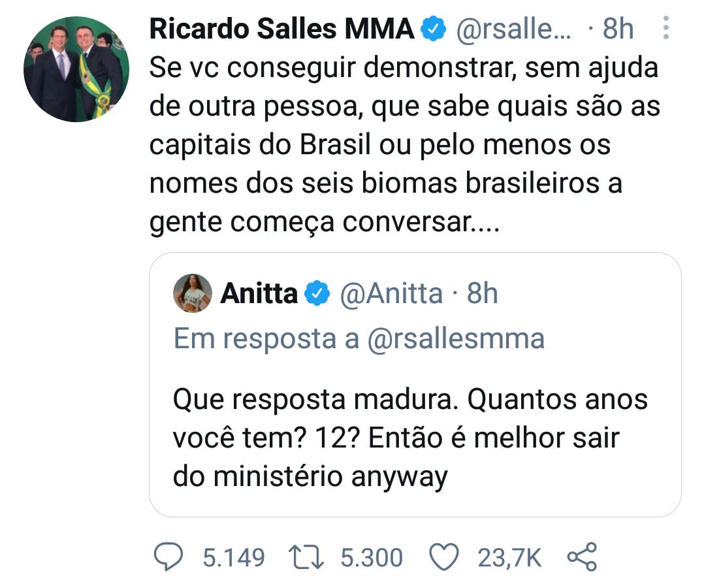Click the 5.149 replies count
Image resolution: width=704 pixels, height=588 pixels.
[x=234, y=557]
